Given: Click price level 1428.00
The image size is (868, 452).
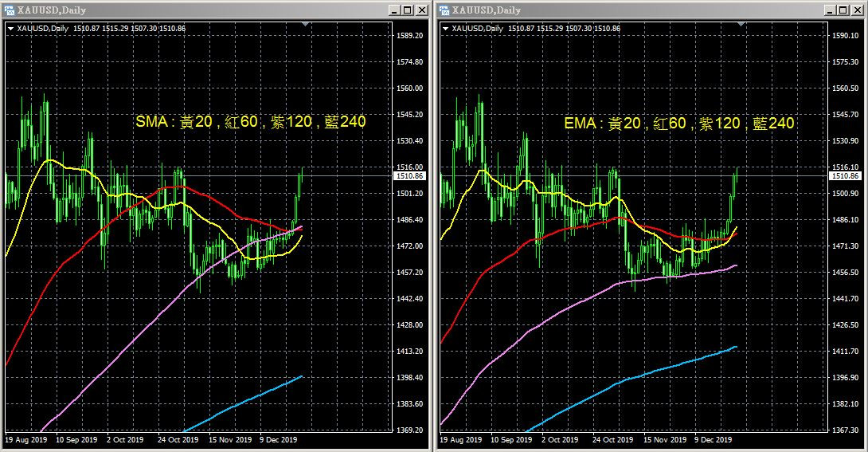Looking at the screenshot, I should click(409, 325).
